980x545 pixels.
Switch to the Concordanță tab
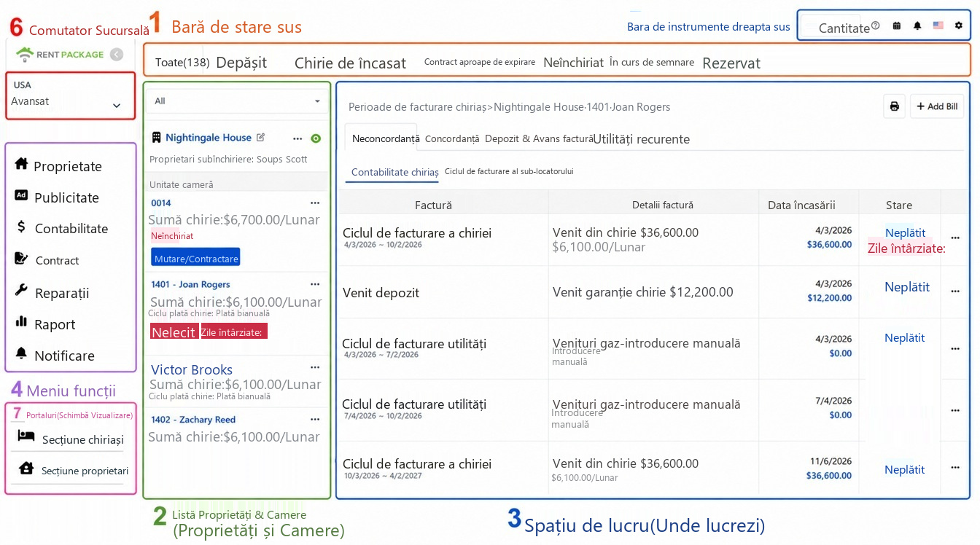(x=452, y=138)
